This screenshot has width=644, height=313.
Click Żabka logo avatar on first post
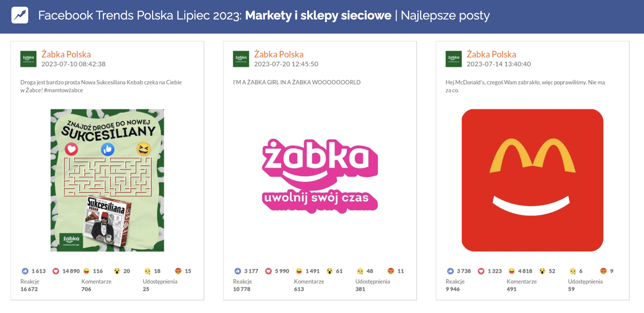[28, 59]
